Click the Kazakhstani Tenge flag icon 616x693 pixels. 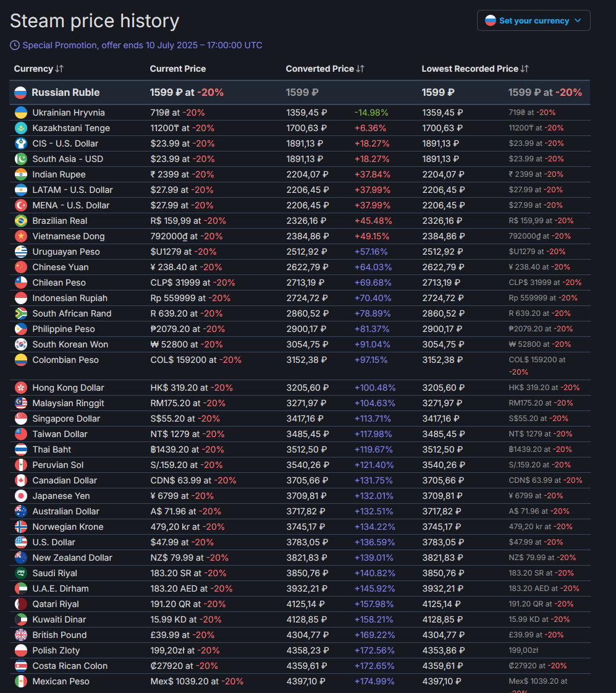pyautogui.click(x=21, y=128)
